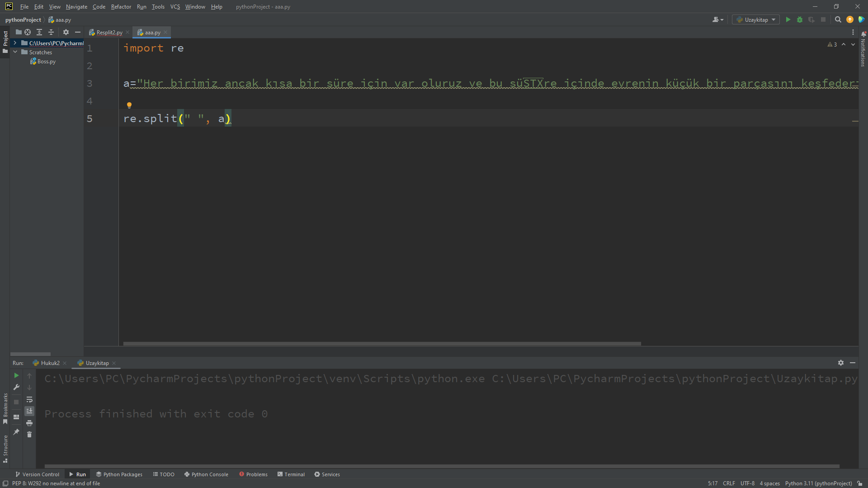Click the Run console horizontal scrollbar
Viewport: 868px width, 488px height.
442,466
